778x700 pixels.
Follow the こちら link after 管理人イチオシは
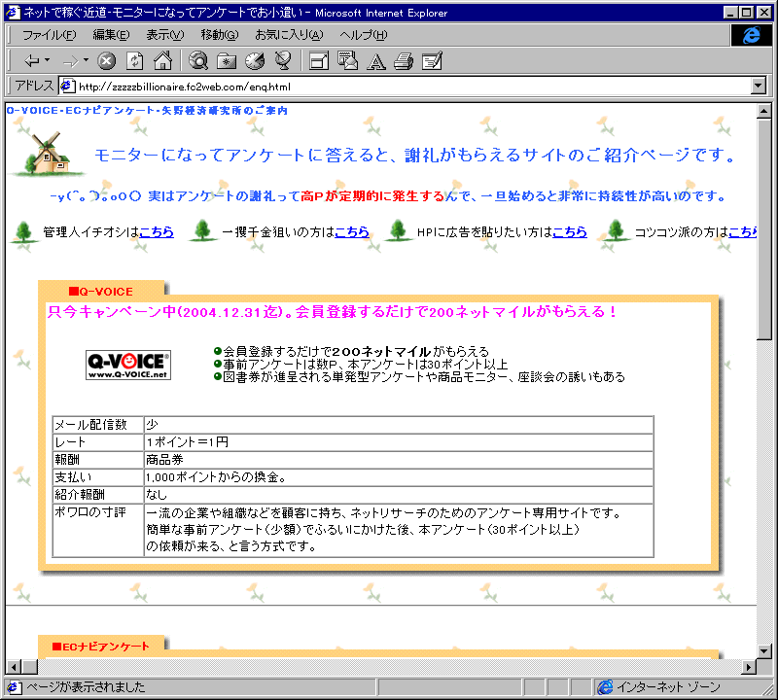[x=157, y=232]
